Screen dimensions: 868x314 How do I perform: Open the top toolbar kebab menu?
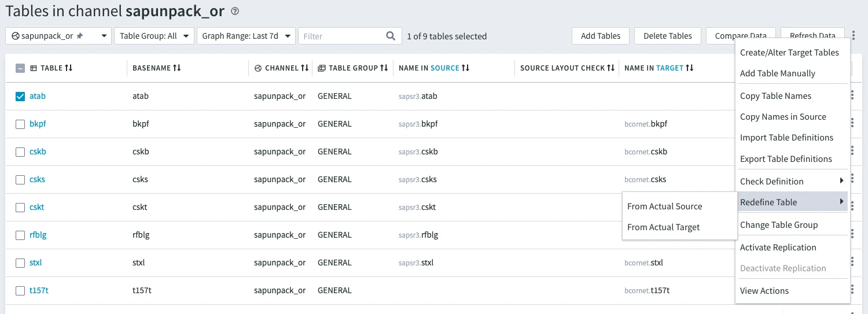(853, 36)
